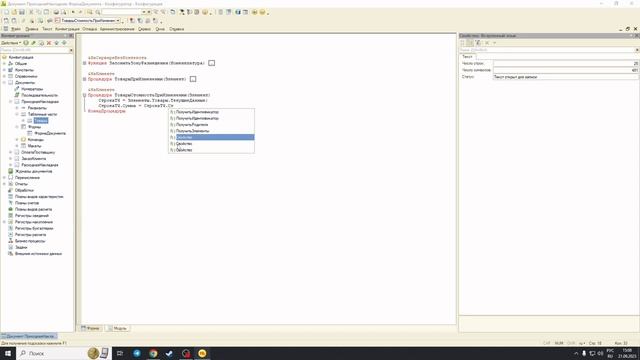
Task: Click the Move down arrow in configuration panel
Action: (64, 43)
